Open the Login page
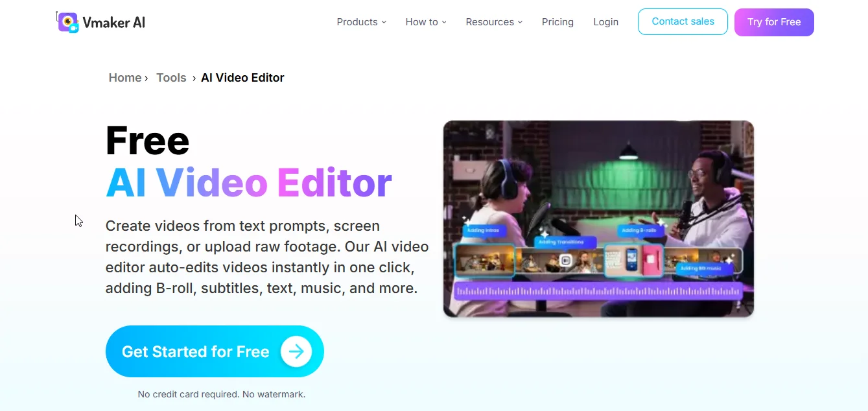The image size is (868, 411). pos(605,22)
